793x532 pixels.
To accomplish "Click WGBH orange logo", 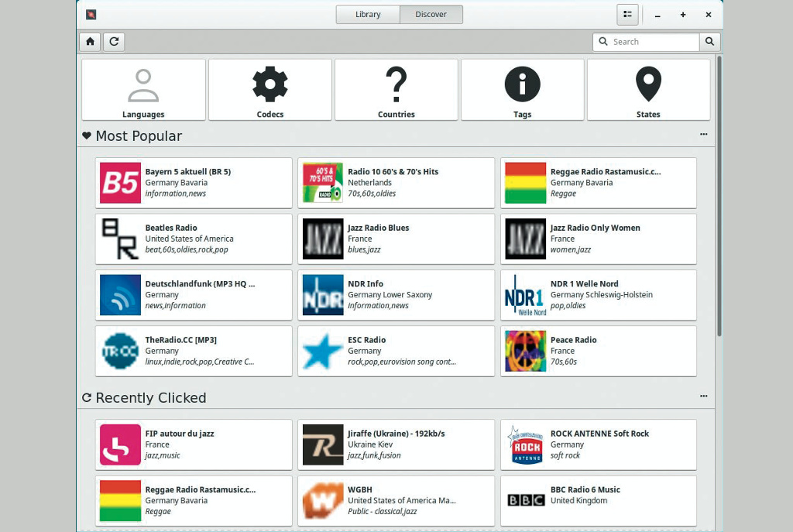I will tap(323, 501).
